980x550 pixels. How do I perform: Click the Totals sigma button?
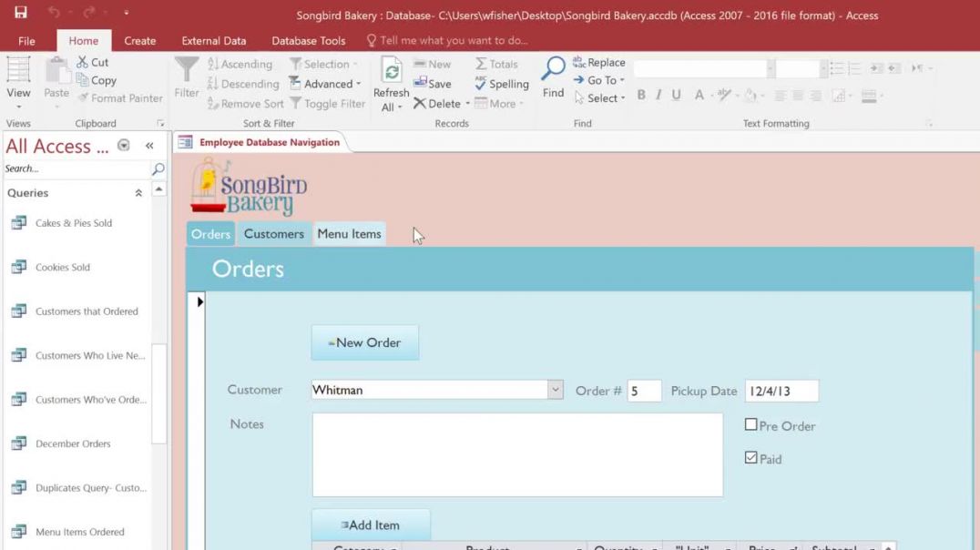click(496, 64)
